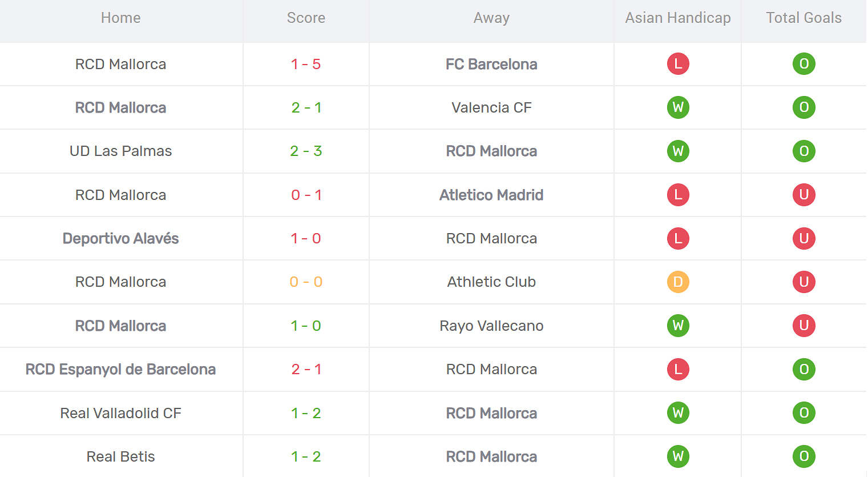Open the Deportivo Alavés team link
Screen dimensions: 868x477
(x=120, y=238)
